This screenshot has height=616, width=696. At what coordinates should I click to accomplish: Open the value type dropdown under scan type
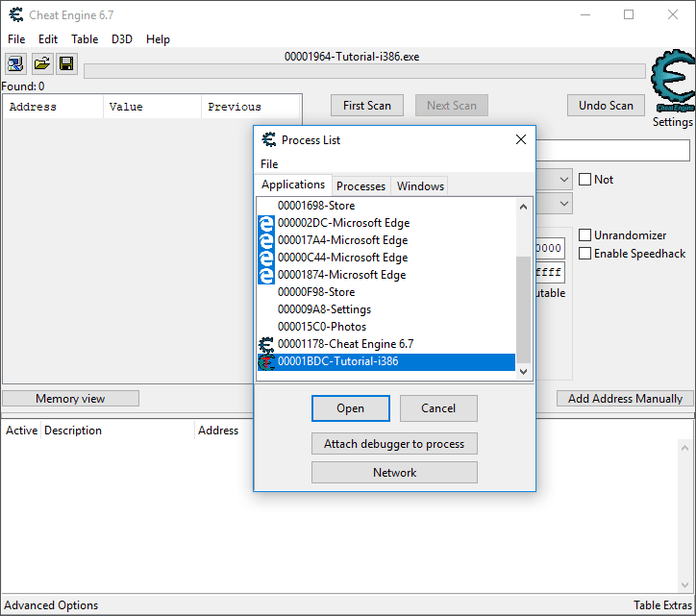[x=563, y=204]
